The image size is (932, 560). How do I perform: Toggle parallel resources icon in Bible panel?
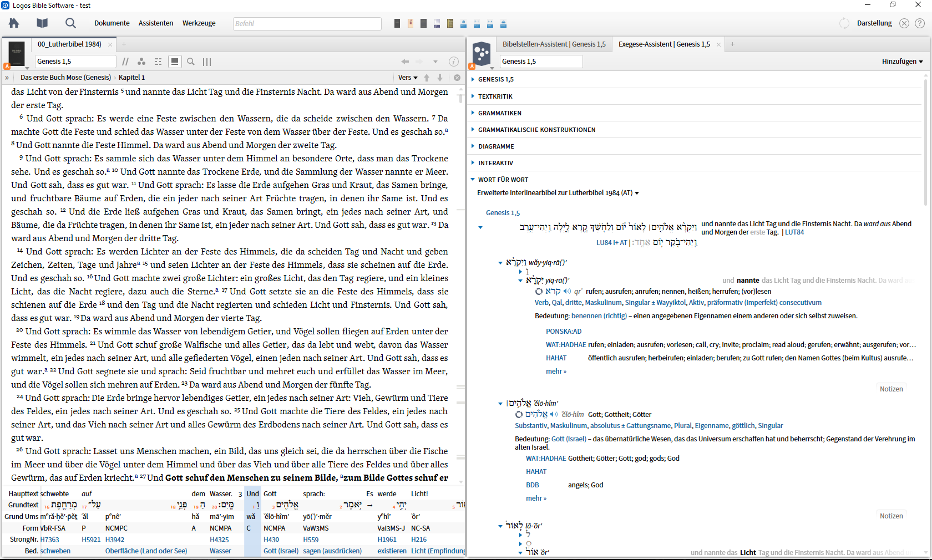[x=125, y=62]
